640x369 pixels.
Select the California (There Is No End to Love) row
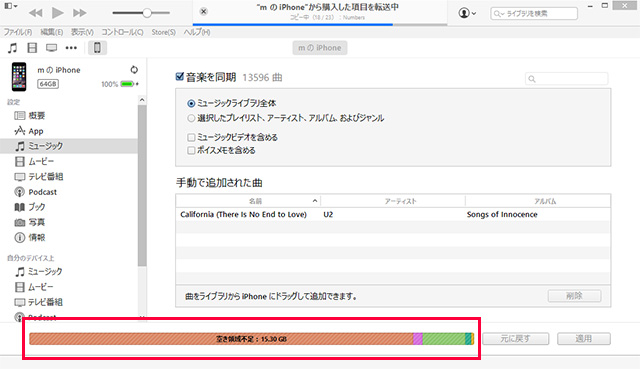[393, 214]
